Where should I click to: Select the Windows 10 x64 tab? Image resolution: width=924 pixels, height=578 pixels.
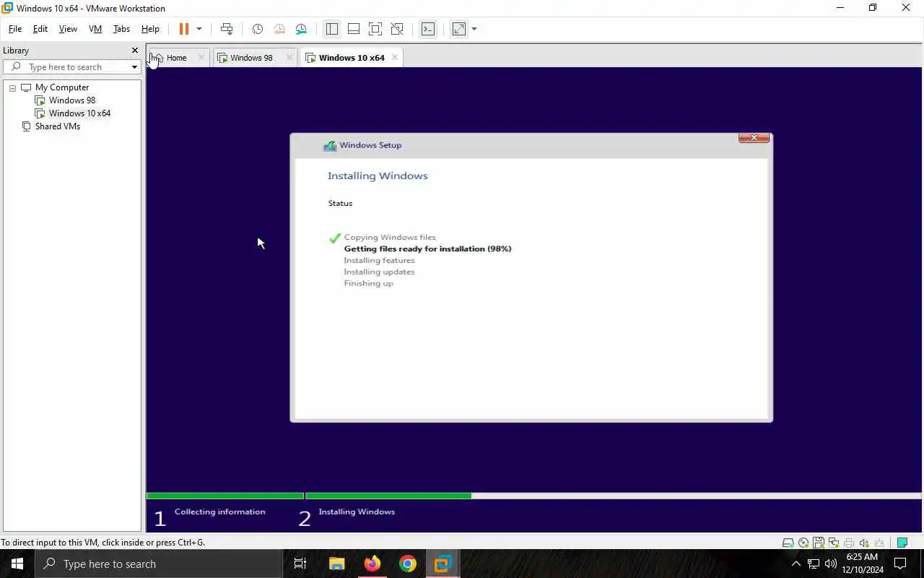(x=352, y=58)
